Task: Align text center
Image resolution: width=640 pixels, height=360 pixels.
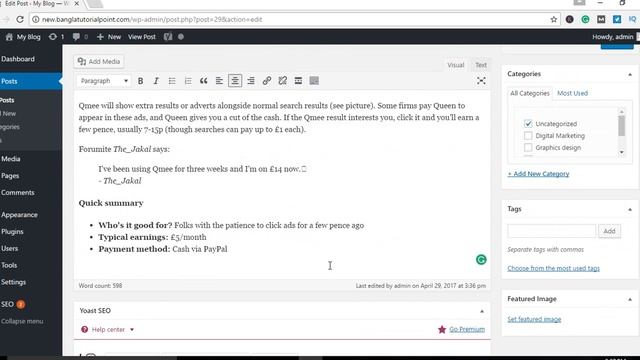Action: tap(235, 81)
